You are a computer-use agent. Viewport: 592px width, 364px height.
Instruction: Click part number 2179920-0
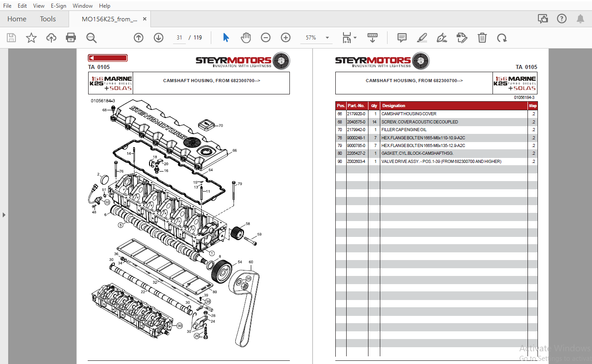(x=356, y=114)
